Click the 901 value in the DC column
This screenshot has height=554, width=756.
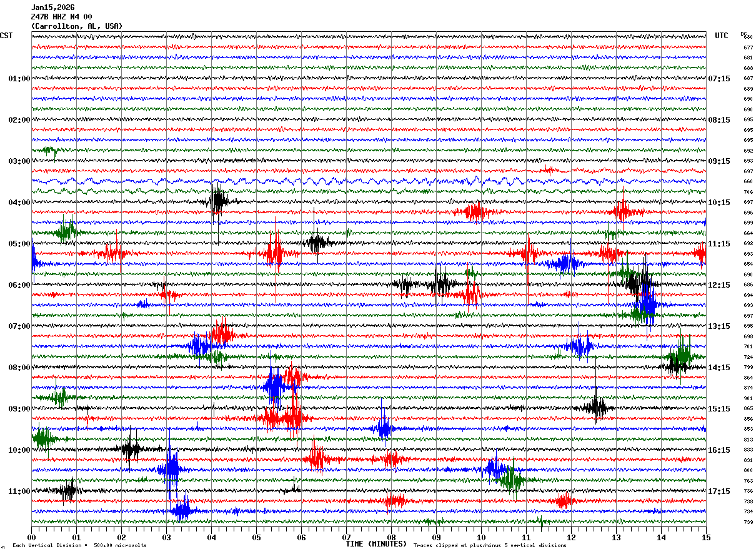(x=748, y=398)
